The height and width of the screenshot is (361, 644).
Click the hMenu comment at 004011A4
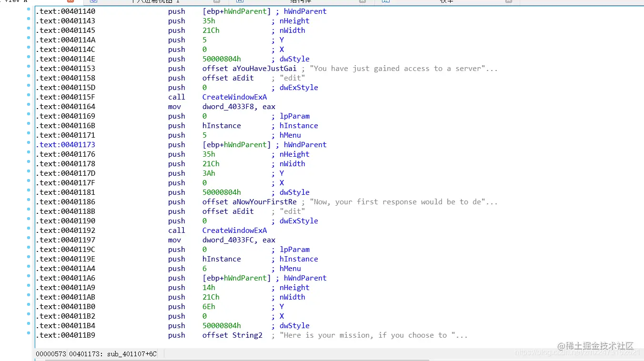(x=290, y=269)
